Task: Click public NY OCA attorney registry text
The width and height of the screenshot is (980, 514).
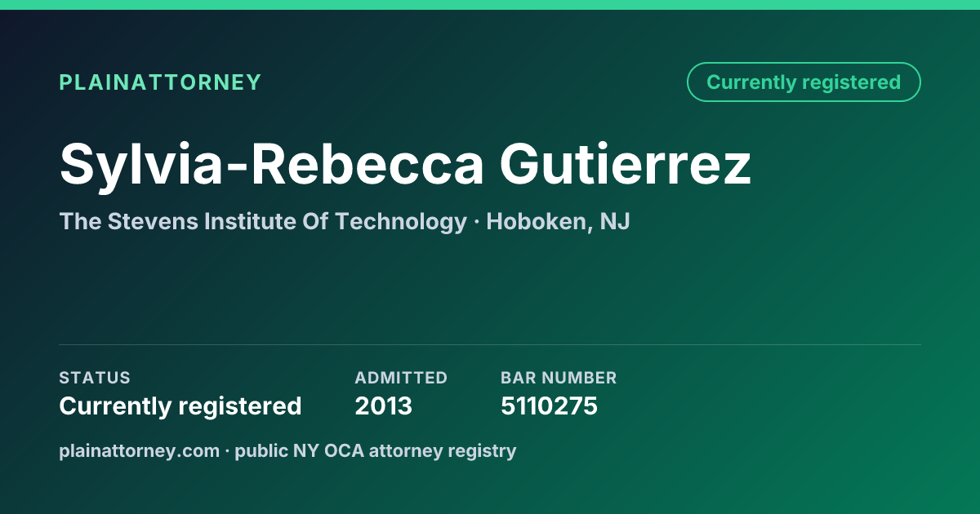Action: (x=376, y=450)
